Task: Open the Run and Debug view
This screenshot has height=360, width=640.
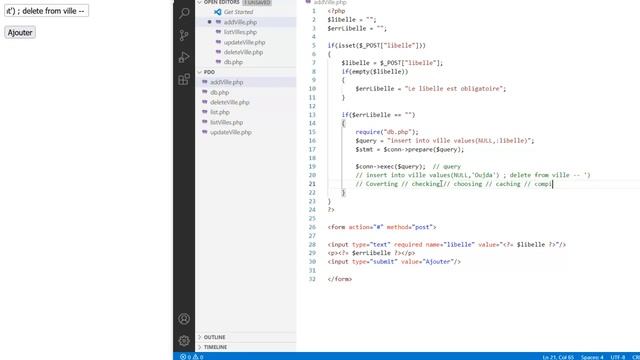Action: pyautogui.click(x=184, y=57)
